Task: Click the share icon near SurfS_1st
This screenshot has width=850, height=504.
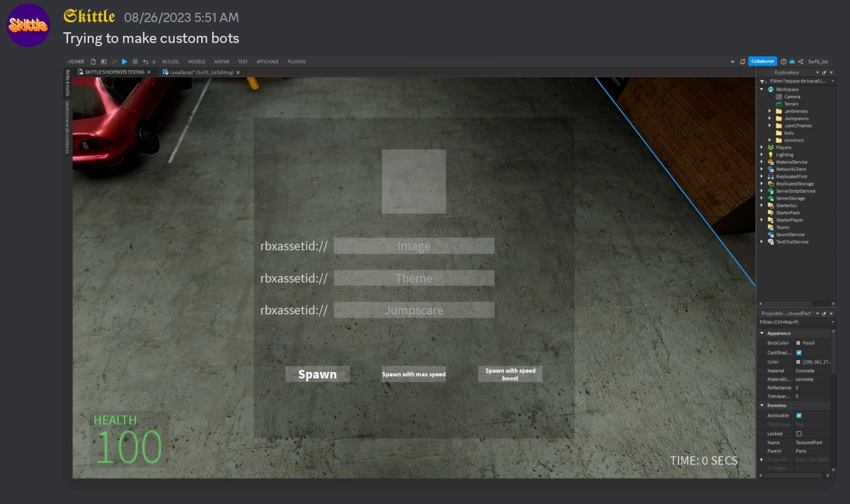Action: 800,61
